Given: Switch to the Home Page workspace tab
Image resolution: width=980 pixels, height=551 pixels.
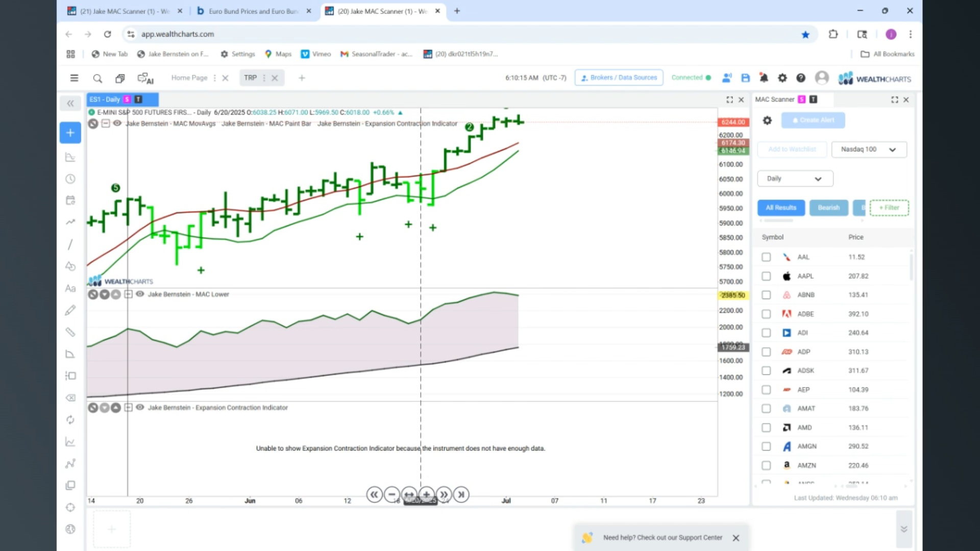Looking at the screenshot, I should (189, 78).
